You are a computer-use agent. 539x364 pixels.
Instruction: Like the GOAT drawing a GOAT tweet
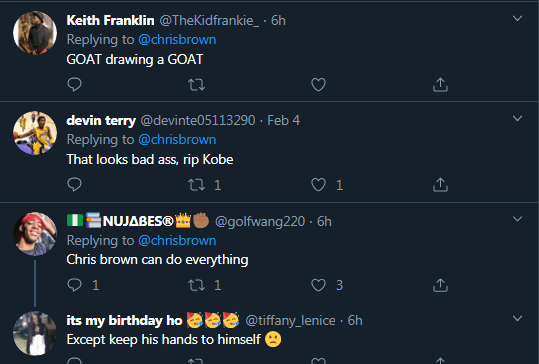[318, 85]
